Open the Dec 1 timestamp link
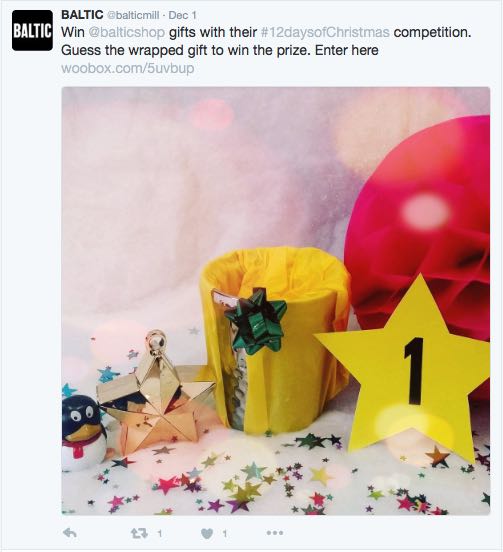503x552 pixels. [x=182, y=15]
